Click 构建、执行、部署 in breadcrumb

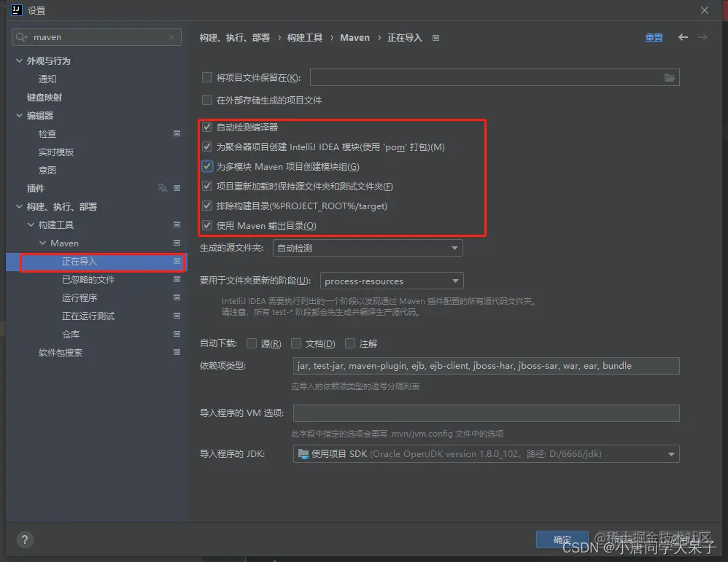(235, 38)
